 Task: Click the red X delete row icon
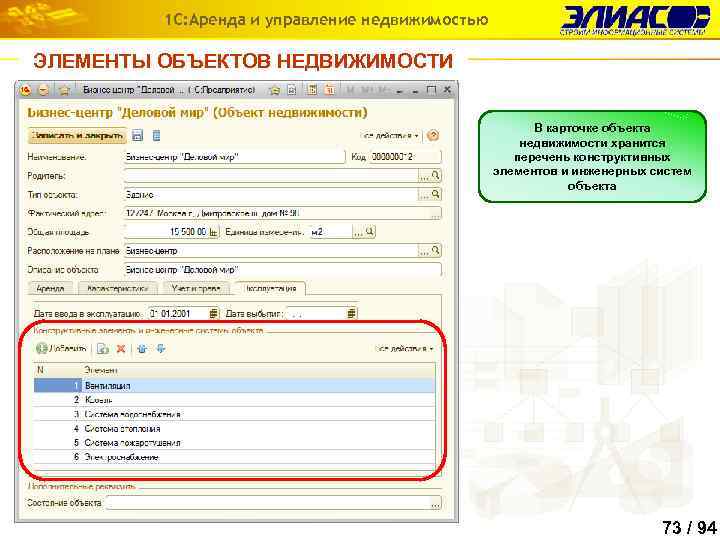(x=121, y=349)
